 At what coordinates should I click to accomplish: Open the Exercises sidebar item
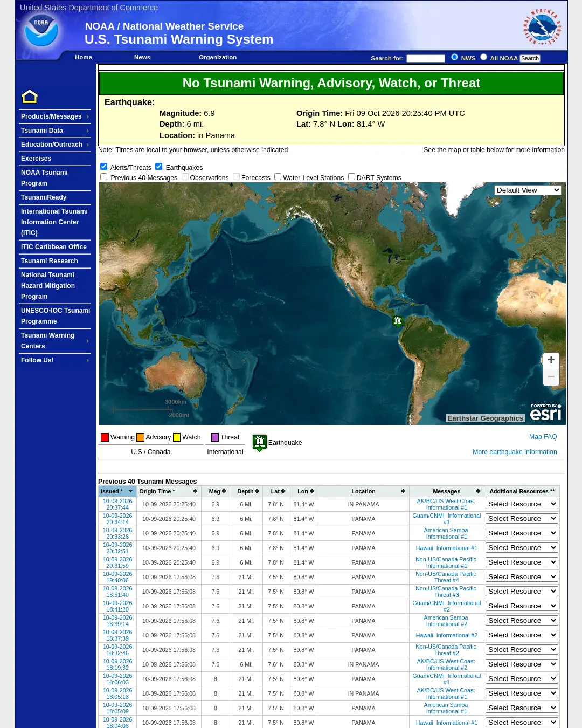click(x=36, y=159)
